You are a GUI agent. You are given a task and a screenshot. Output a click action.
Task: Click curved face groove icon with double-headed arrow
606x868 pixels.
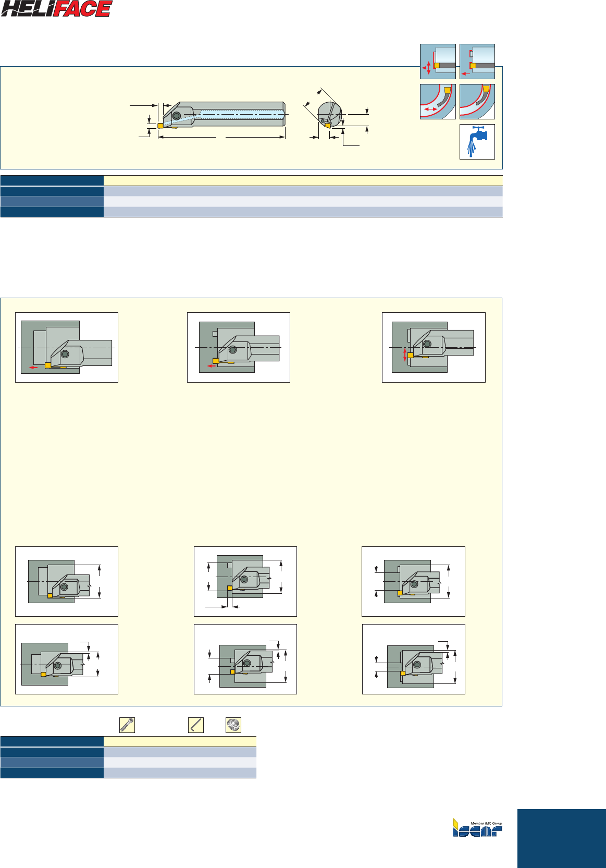pyautogui.click(x=438, y=102)
